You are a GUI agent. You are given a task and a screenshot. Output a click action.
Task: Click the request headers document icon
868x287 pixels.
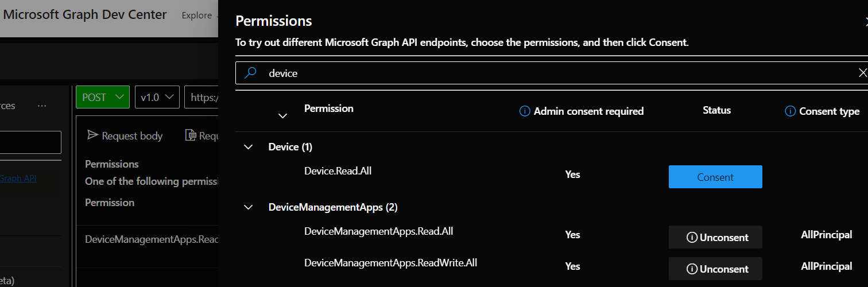[190, 135]
